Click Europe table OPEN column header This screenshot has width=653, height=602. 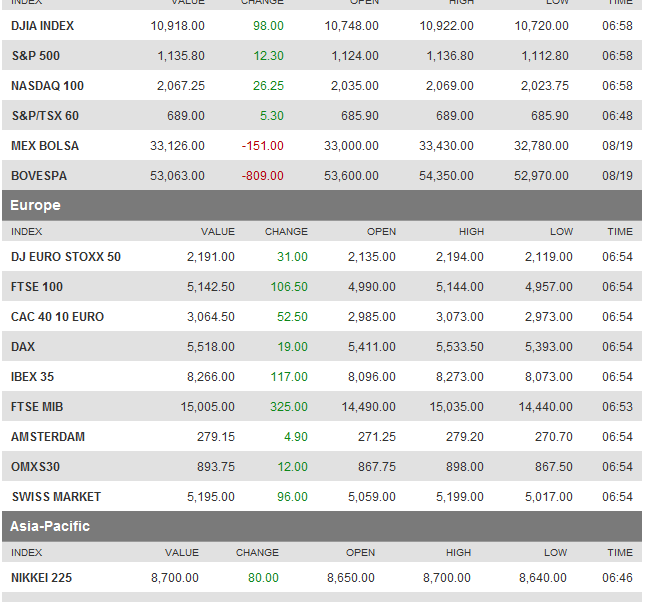click(x=381, y=231)
